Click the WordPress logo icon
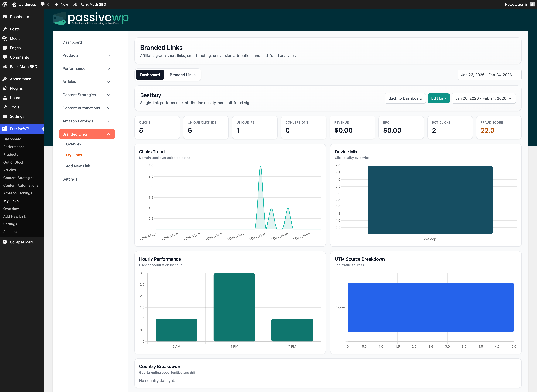The image size is (537, 392). click(x=5, y=4)
